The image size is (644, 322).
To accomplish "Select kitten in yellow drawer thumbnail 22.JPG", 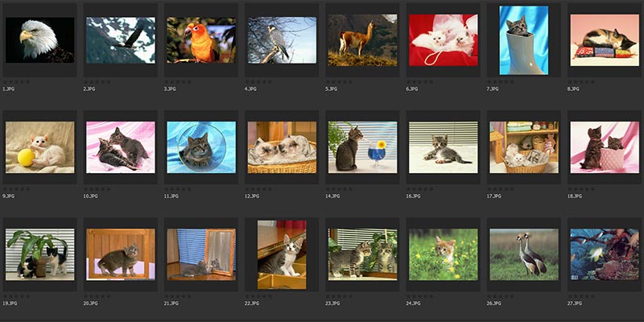I will (x=282, y=254).
